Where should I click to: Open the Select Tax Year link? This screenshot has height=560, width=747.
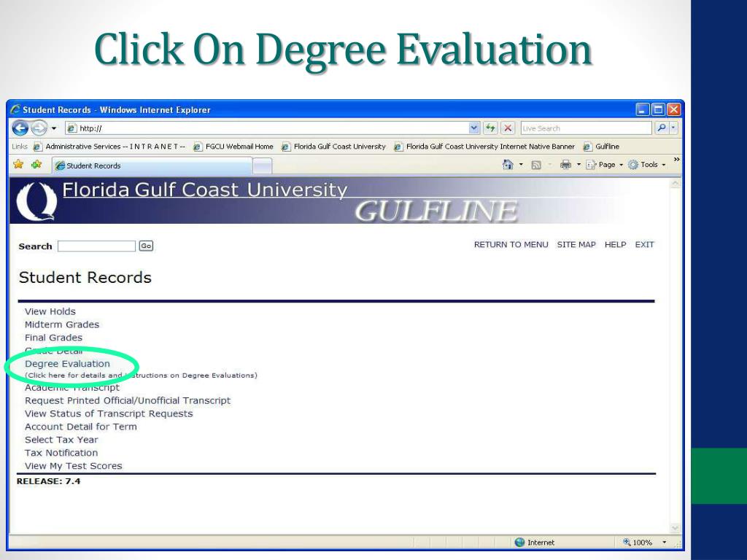(61, 440)
